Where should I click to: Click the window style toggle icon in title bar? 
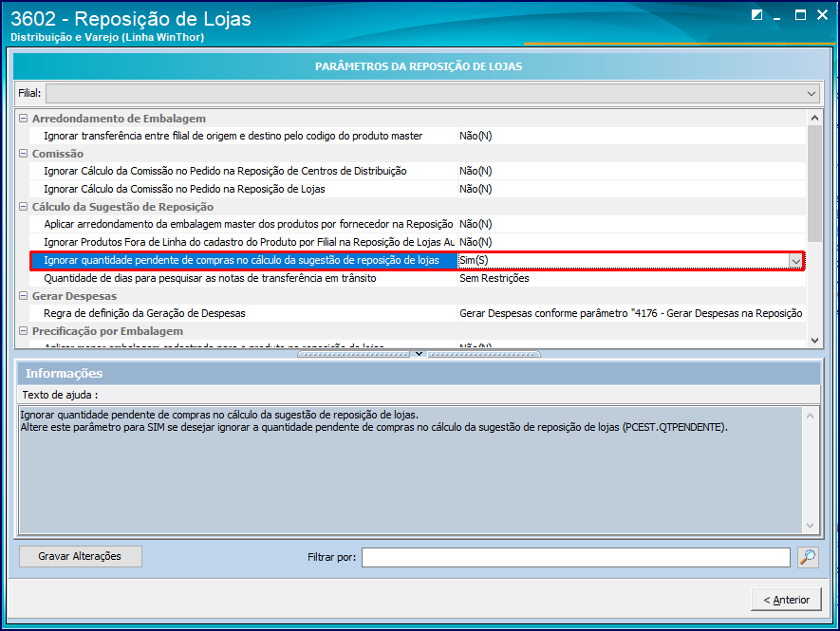756,14
